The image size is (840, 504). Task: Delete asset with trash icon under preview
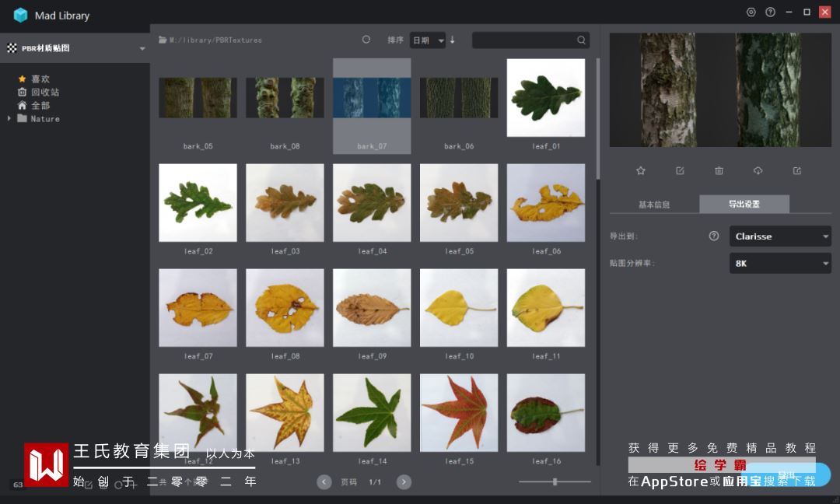pos(719,171)
